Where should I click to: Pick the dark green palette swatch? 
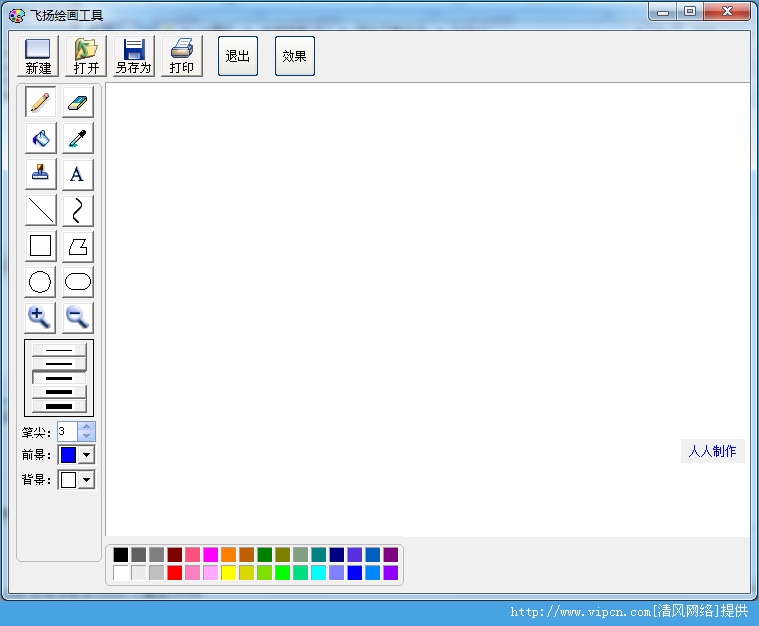coord(264,555)
